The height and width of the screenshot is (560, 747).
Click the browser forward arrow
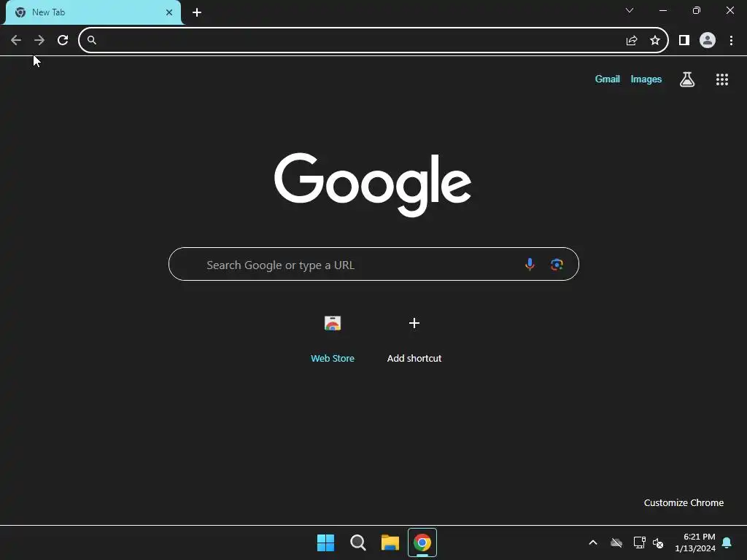[39, 41]
